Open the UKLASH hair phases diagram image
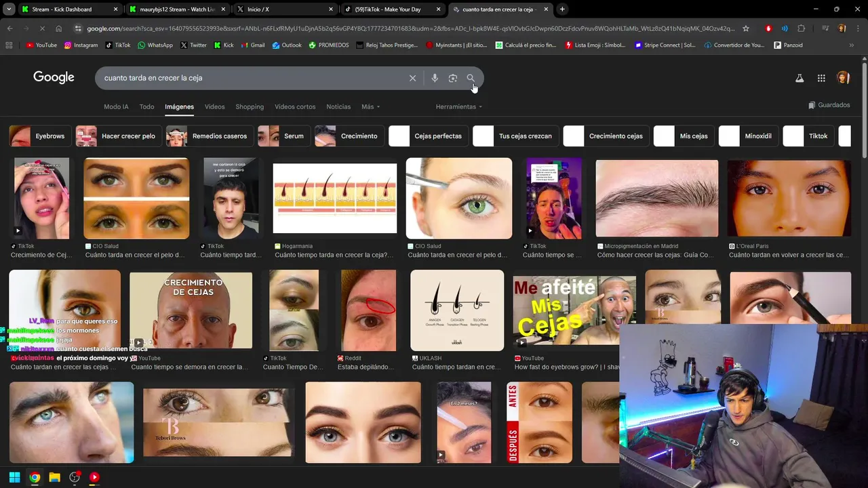868x488 pixels. click(457, 310)
